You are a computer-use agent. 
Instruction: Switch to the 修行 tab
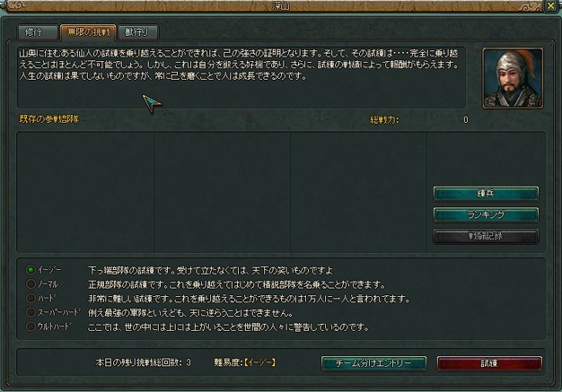[38, 32]
